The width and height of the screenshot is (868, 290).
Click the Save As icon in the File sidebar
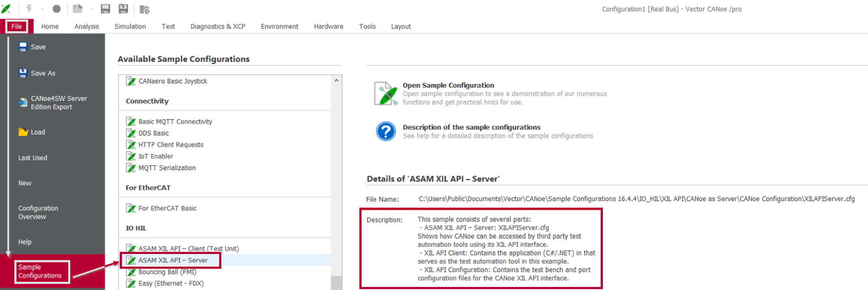tap(23, 73)
